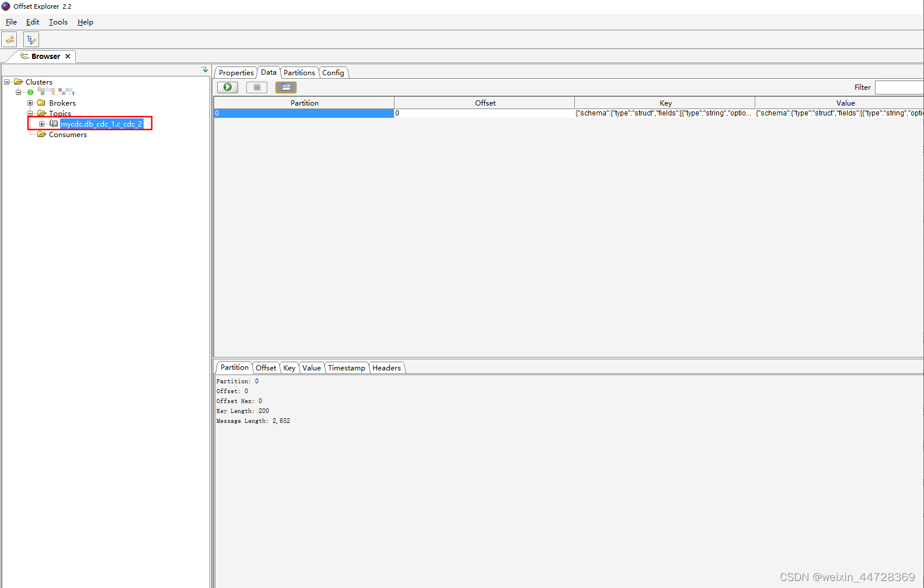
Task: Switch to the Partitions tab
Action: coord(299,73)
